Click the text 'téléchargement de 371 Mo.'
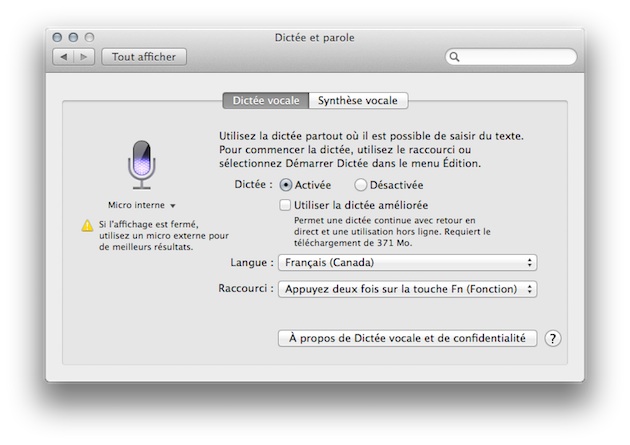Viewport: 630px width, 445px height. coord(353,243)
